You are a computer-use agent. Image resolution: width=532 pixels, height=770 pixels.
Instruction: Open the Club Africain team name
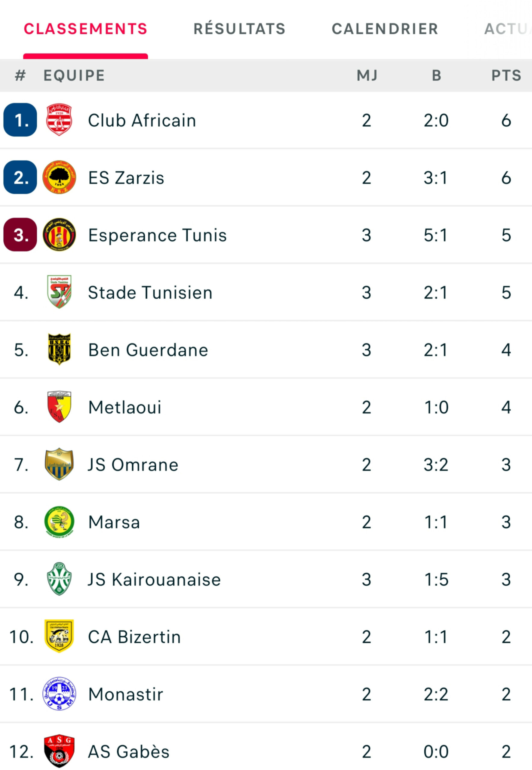click(x=142, y=120)
